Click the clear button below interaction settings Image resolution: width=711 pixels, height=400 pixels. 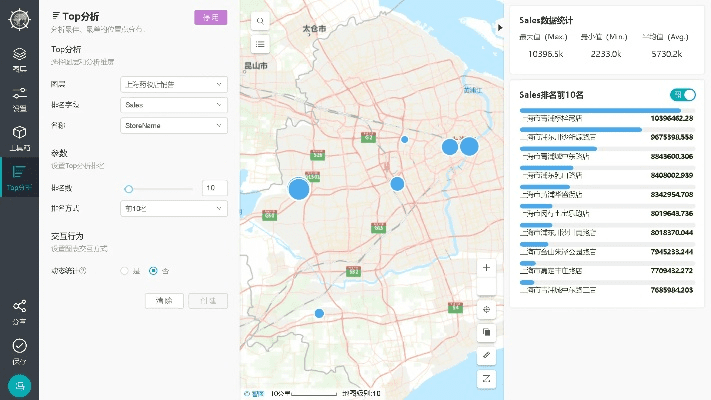click(x=165, y=300)
